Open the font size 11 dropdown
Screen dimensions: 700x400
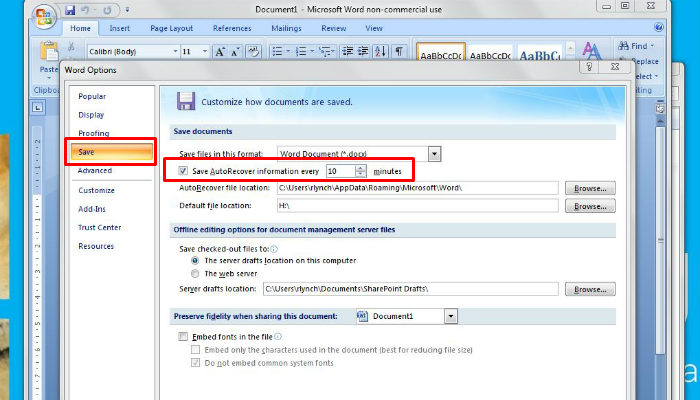pos(205,51)
